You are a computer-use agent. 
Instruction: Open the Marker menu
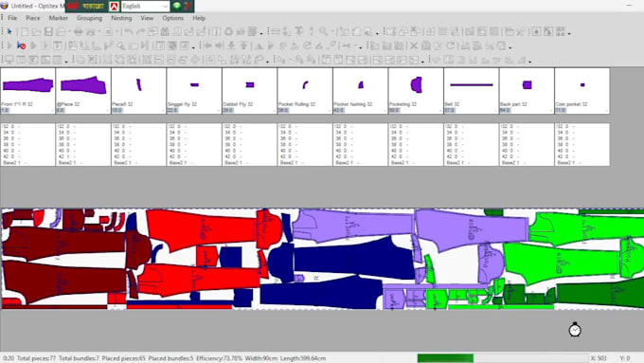[59, 18]
